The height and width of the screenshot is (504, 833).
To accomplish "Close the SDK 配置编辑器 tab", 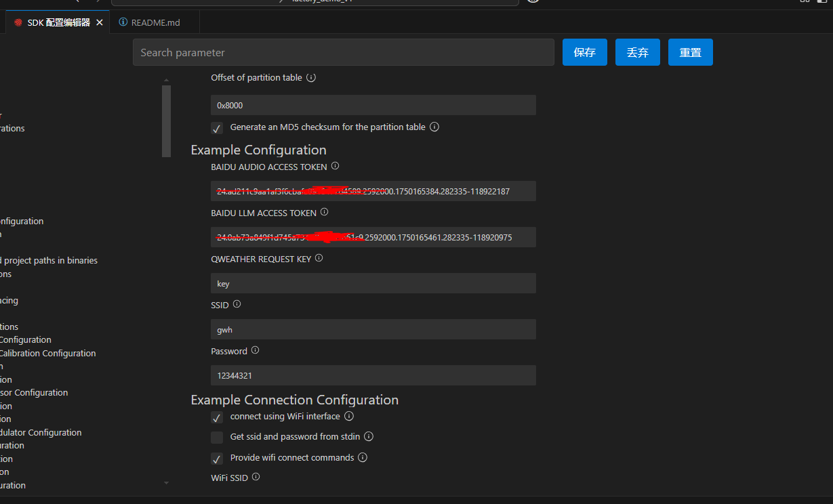I will click(100, 22).
